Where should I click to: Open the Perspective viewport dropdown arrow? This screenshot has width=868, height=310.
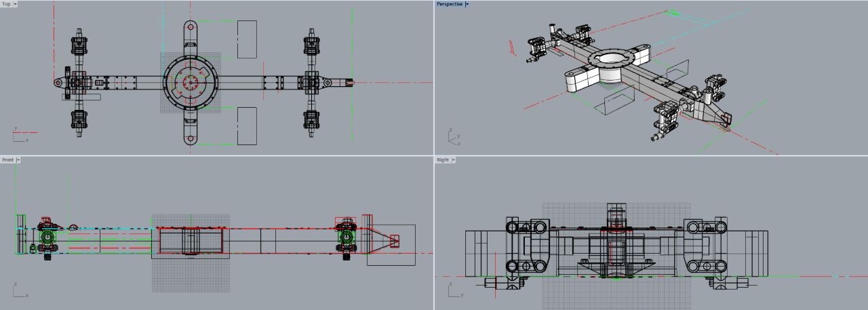tap(467, 4)
